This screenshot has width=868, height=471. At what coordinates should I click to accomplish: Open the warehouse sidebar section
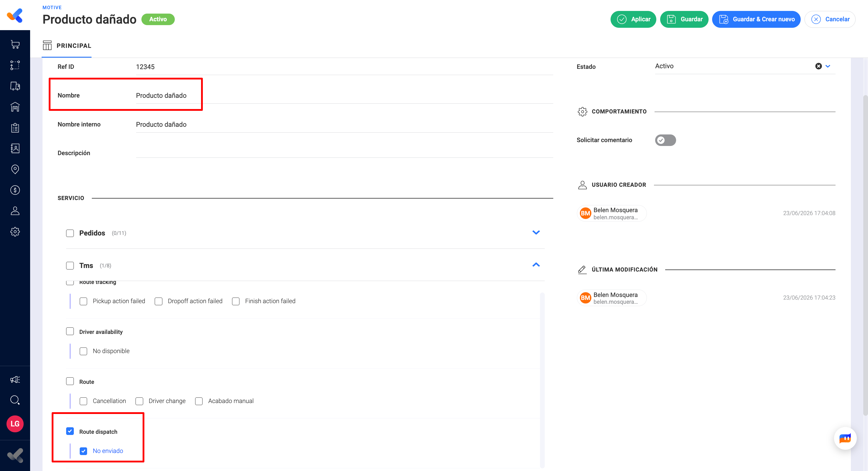15,107
